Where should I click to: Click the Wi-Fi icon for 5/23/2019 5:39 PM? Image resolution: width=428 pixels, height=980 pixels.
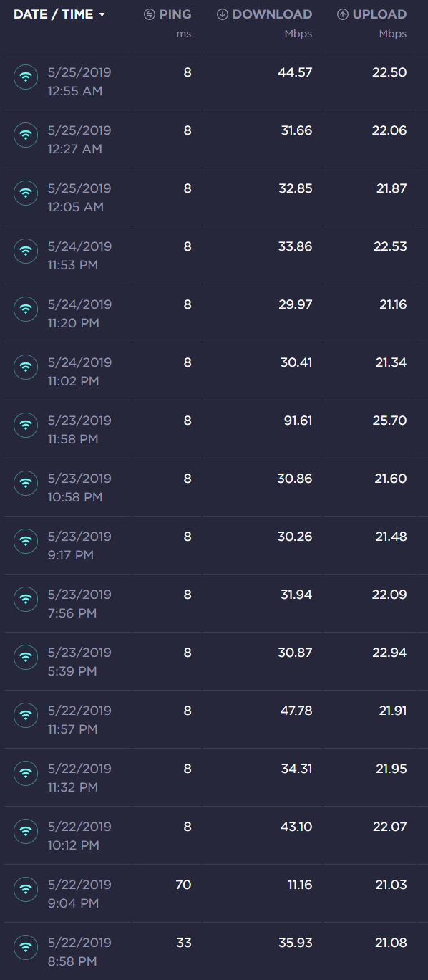26,656
